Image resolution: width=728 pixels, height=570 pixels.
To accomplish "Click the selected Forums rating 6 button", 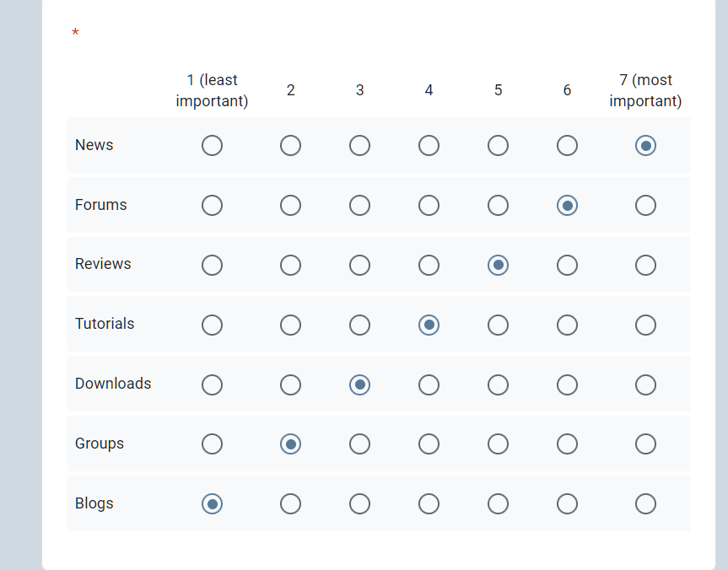I will coord(568,206).
